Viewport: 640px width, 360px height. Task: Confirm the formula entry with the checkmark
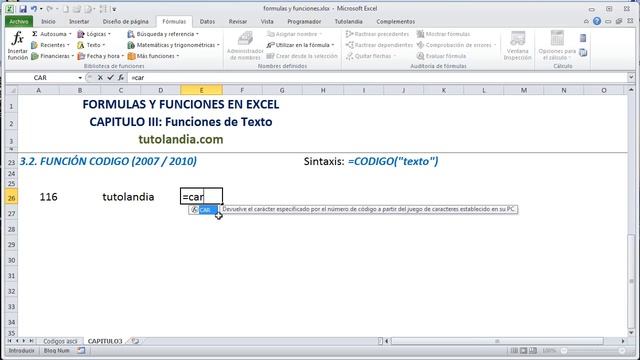pos(110,77)
